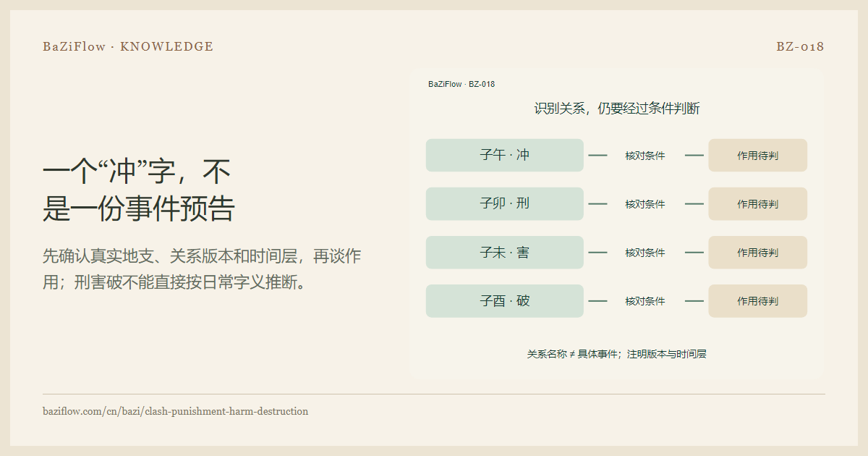
Task: Click '作用待判' box in the 子卯 · 刑 row
Action: tap(757, 203)
